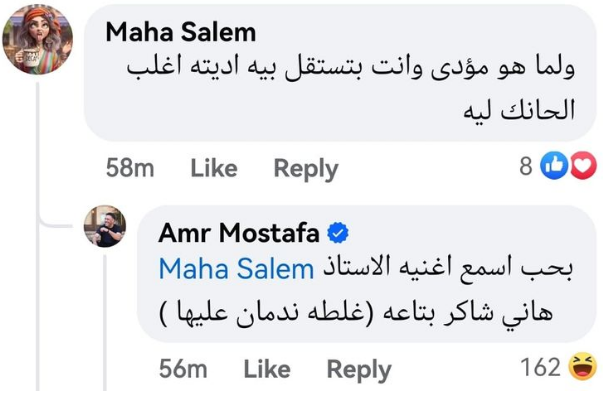Click Maha Salem's Arabic comment text
Viewport: 603px width, 399px height.
click(350, 88)
